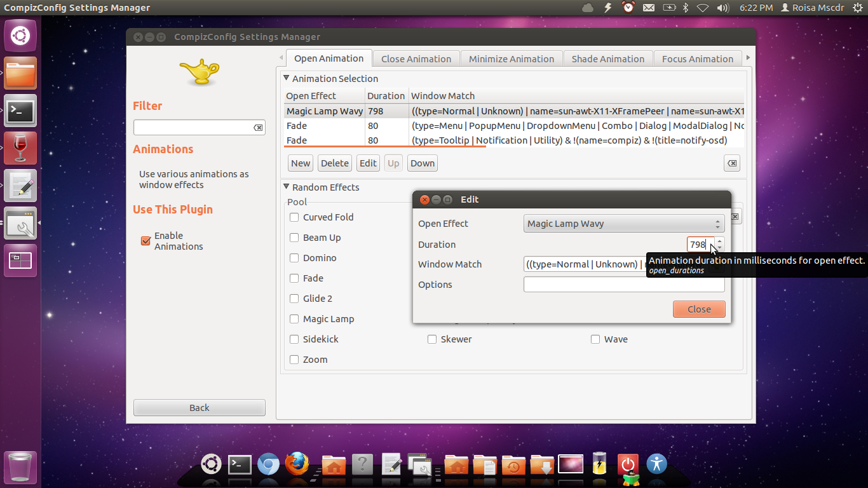Image resolution: width=868 pixels, height=488 pixels.
Task: Click the Ubuntu logo in the bottom dock
Action: click(211, 464)
